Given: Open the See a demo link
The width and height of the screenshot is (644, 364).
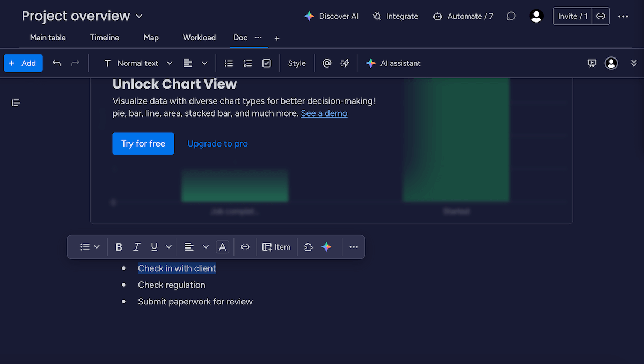Looking at the screenshot, I should coord(324,113).
